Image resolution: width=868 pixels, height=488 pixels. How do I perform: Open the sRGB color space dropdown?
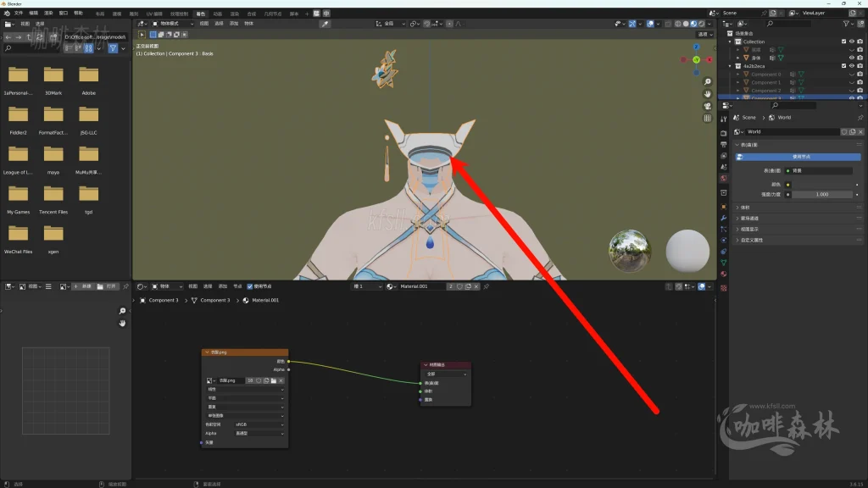tap(259, 424)
